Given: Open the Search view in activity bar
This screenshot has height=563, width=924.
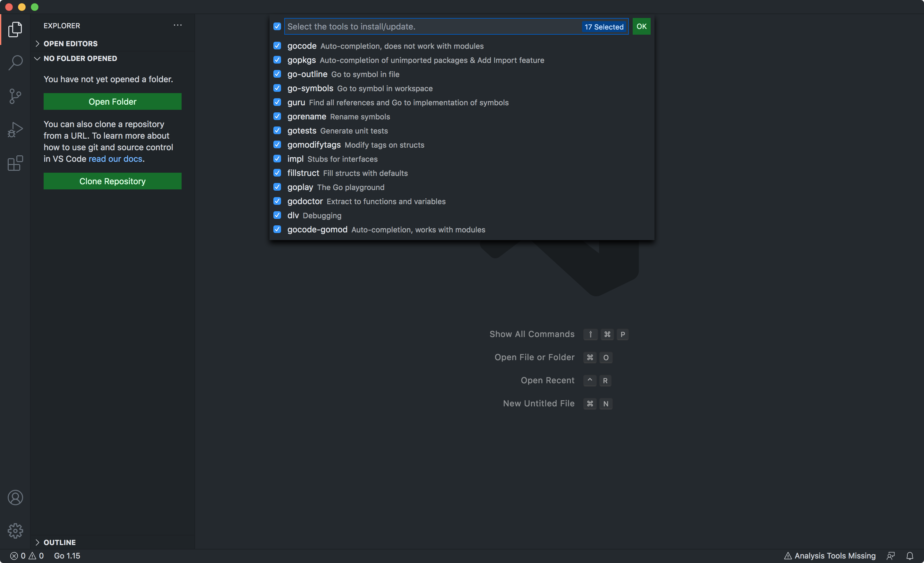Looking at the screenshot, I should point(15,63).
